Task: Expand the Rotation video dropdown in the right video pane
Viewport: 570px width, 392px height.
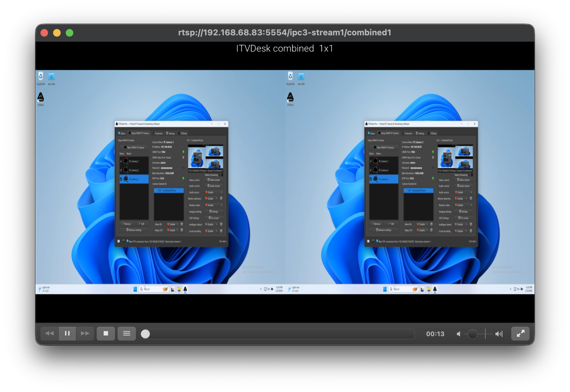Action: (464, 205)
